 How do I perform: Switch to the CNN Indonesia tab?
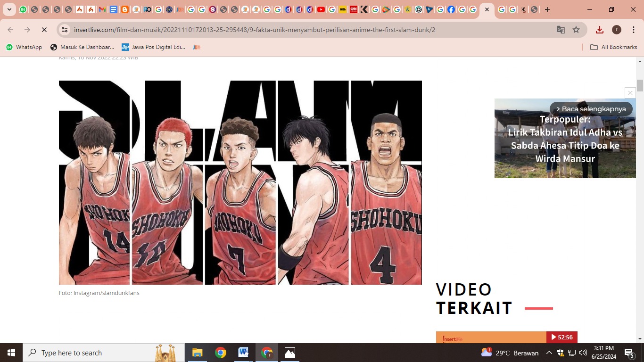coord(353,9)
